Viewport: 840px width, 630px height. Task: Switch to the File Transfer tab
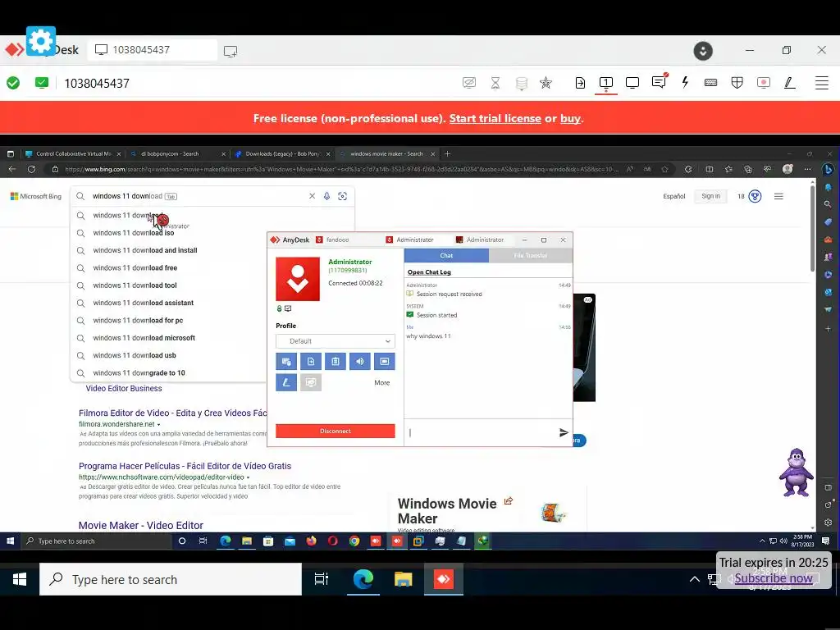click(x=531, y=256)
